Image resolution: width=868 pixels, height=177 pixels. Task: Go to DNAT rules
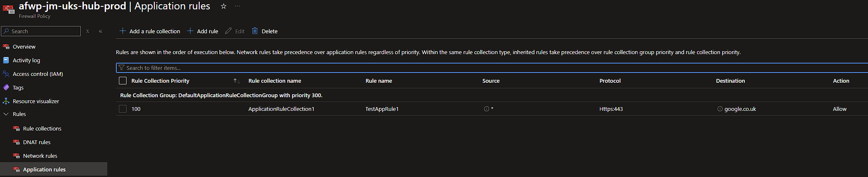coord(36,142)
